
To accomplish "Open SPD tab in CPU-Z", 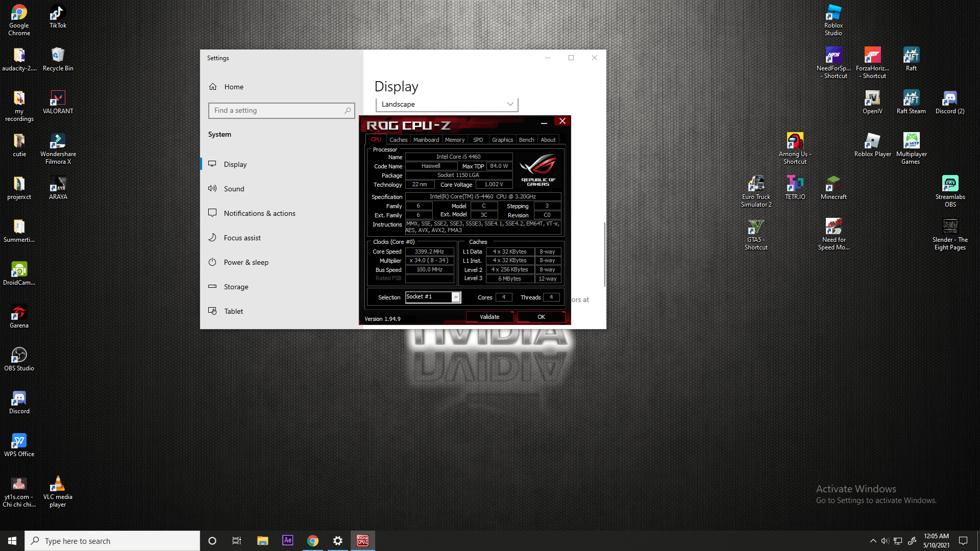I will 478,140.
